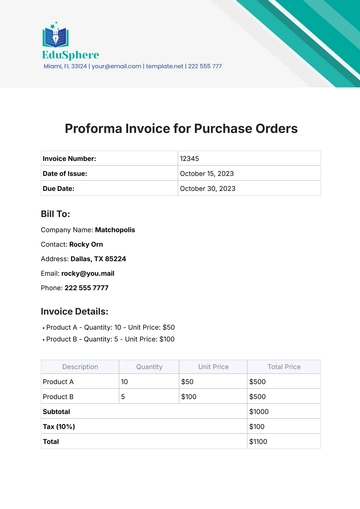Click the Total Price column header
The height and width of the screenshot is (509, 360).
pos(284,367)
